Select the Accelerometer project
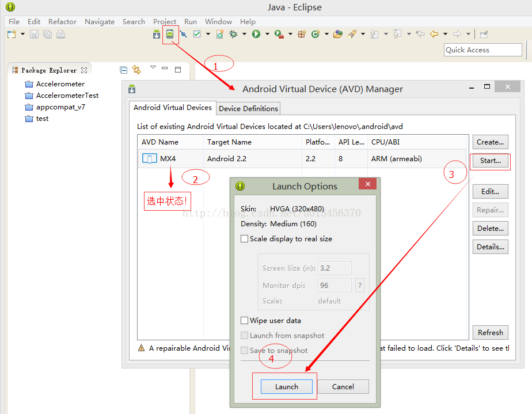The height and width of the screenshot is (414, 532). (x=60, y=84)
